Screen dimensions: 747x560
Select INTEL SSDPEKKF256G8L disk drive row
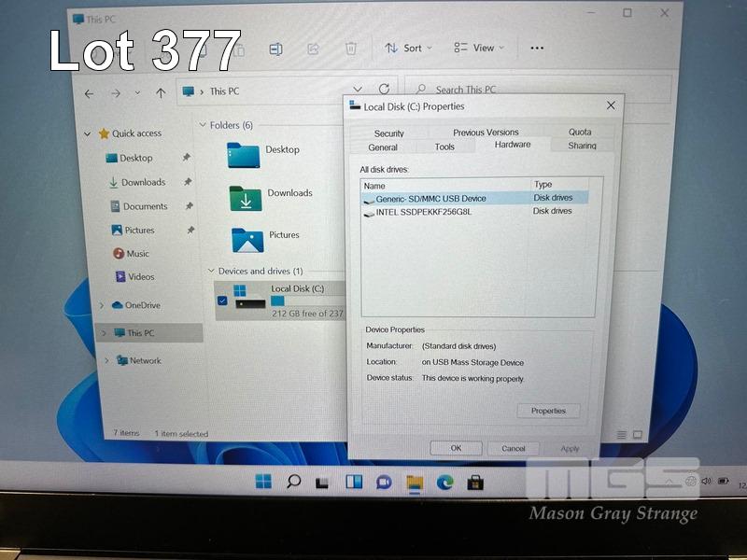point(424,212)
